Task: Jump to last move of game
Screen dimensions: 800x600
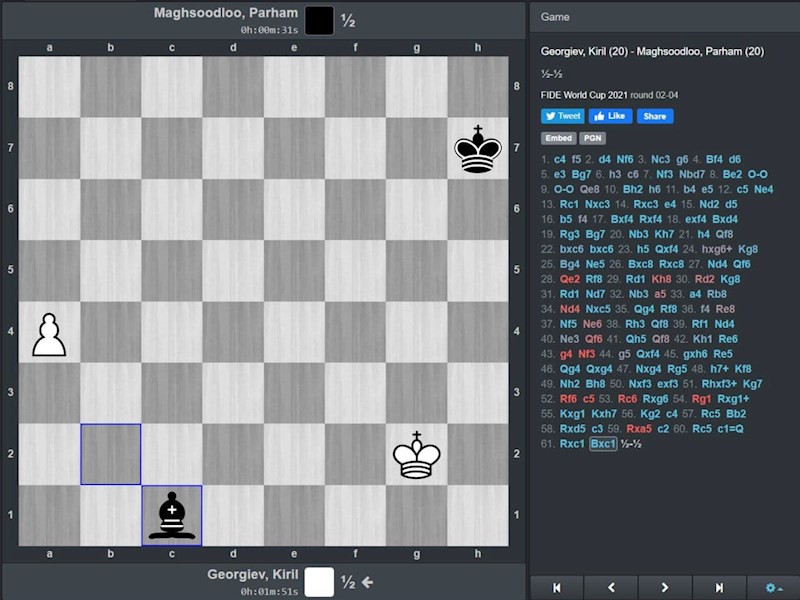Action: coord(719,588)
